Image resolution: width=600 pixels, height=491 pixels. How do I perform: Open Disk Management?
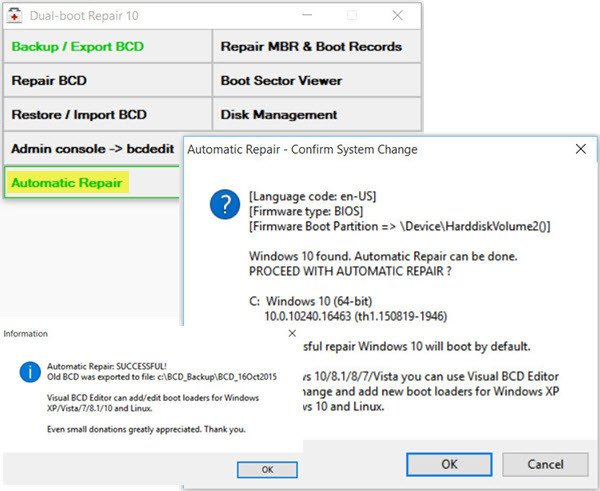[x=317, y=115]
